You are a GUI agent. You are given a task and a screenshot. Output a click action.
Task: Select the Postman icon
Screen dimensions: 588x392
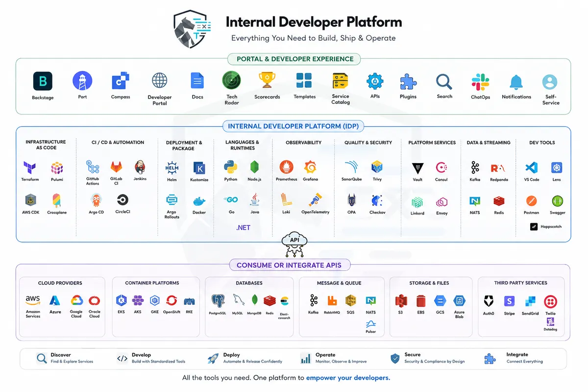coord(531,201)
